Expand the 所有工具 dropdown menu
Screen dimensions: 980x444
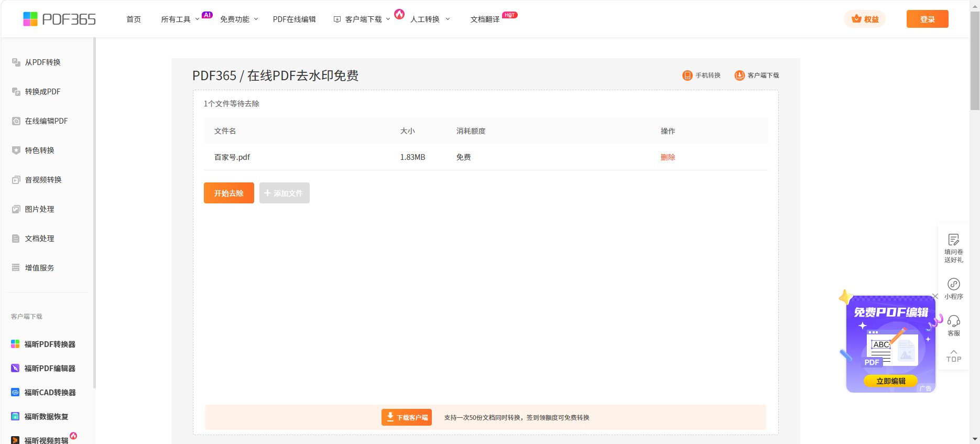coord(180,19)
